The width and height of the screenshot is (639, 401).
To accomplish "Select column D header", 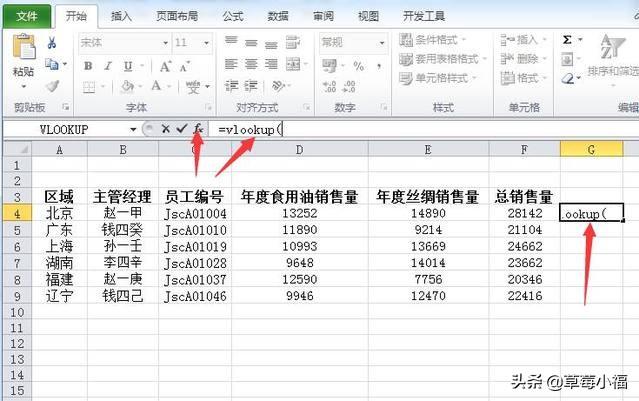I will pyautogui.click(x=300, y=150).
